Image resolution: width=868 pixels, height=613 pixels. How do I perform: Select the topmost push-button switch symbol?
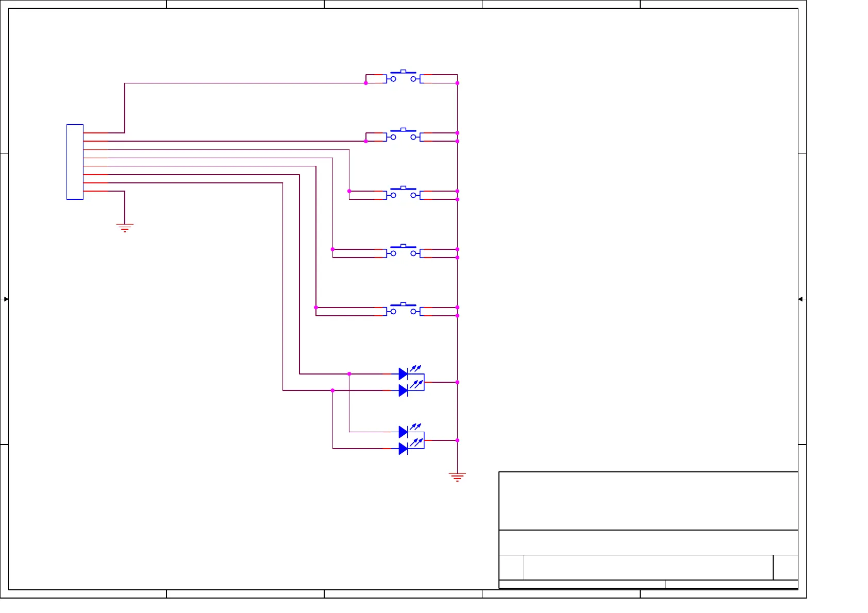point(403,77)
